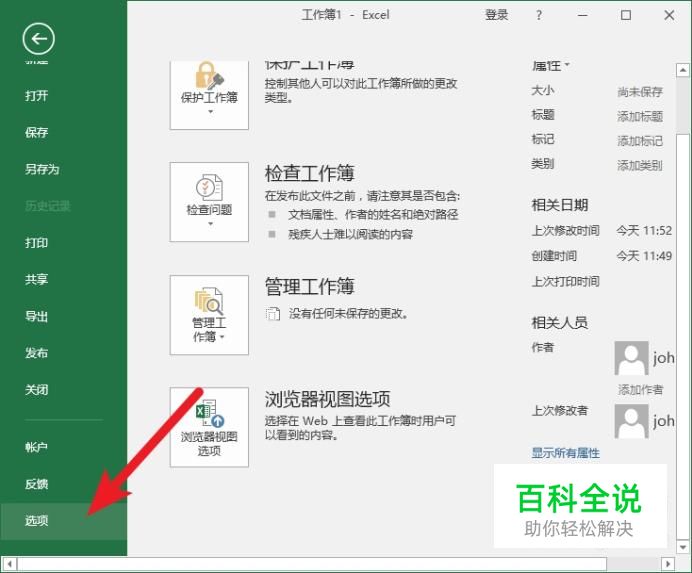Viewport: 692px width, 573px height.
Task: Open the 帐户 page
Action: 37,447
